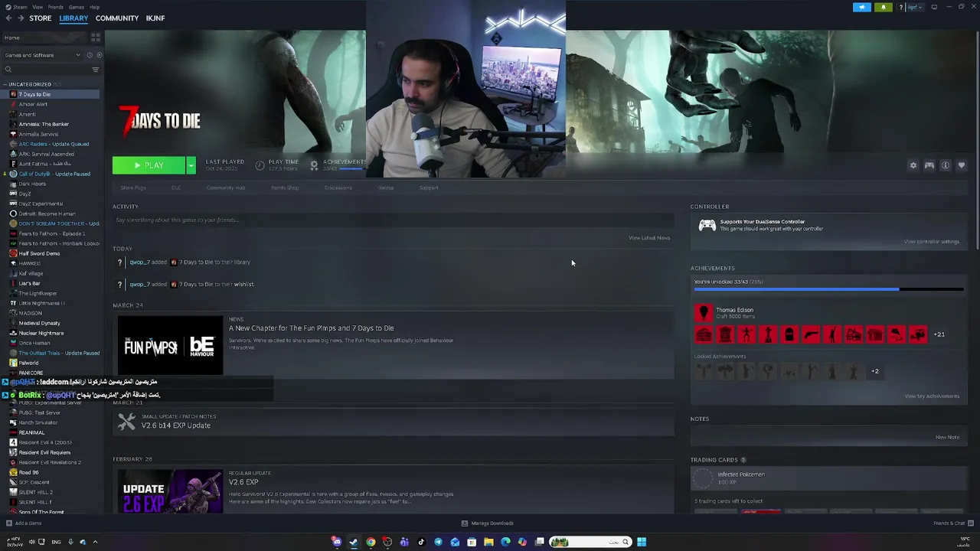Open the ikjnf account dropdown
980x551 pixels.
[x=913, y=7]
